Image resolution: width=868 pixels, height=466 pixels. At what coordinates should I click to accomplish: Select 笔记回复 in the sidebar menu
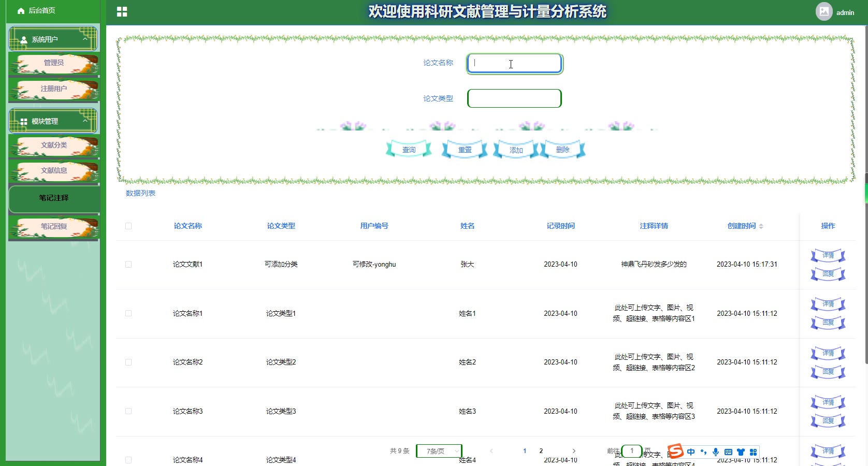pyautogui.click(x=54, y=227)
